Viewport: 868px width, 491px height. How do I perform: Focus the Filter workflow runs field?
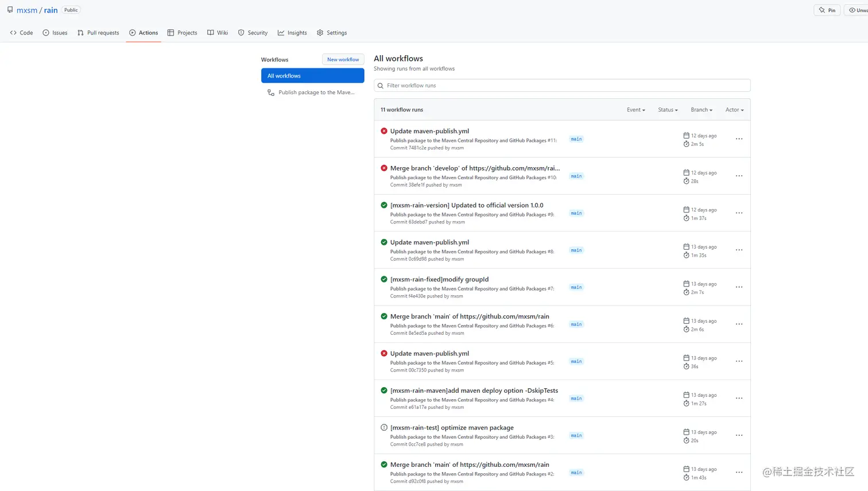562,86
